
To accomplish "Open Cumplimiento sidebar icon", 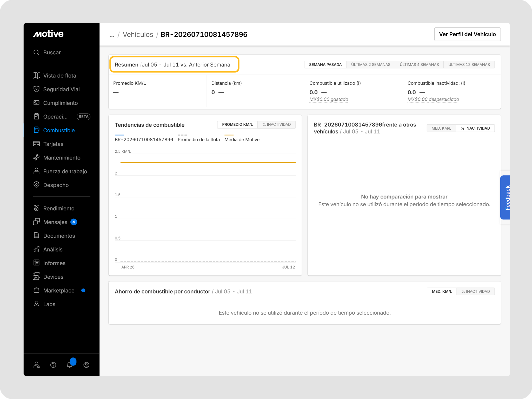I will click(x=36, y=103).
